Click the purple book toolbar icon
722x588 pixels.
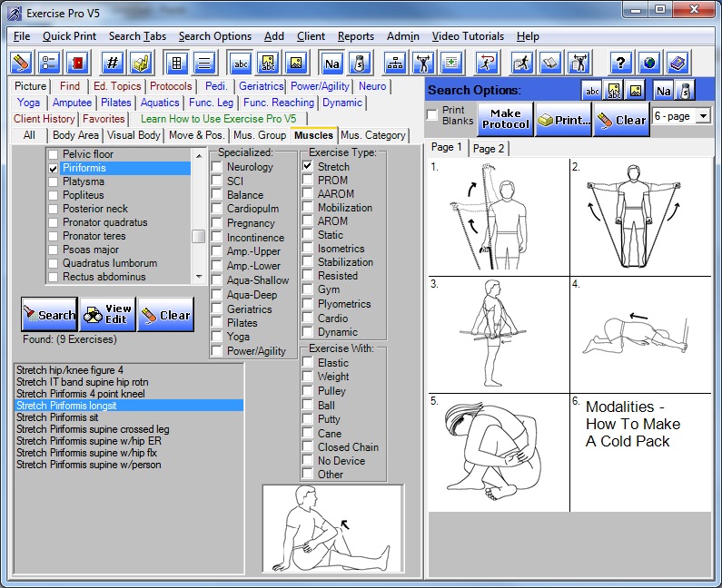point(677,63)
